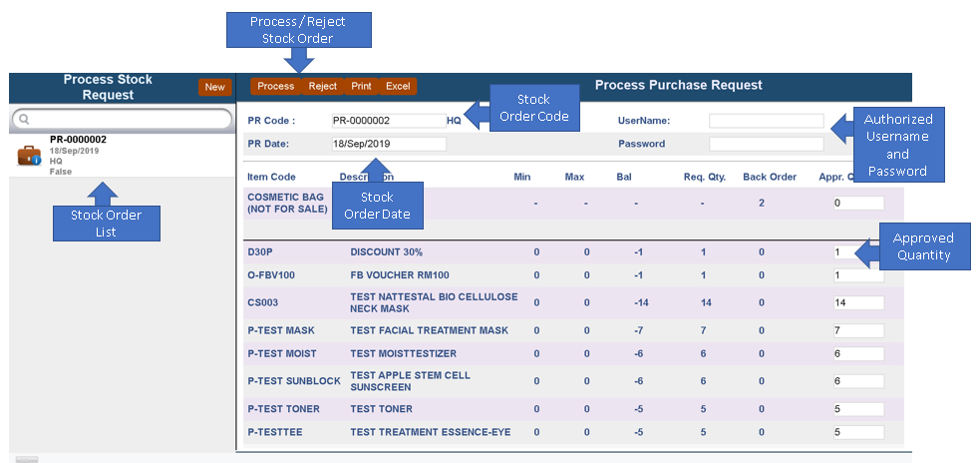The height and width of the screenshot is (463, 980).
Task: Edit approved quantity for COSMETIC BAG
Action: [x=858, y=203]
